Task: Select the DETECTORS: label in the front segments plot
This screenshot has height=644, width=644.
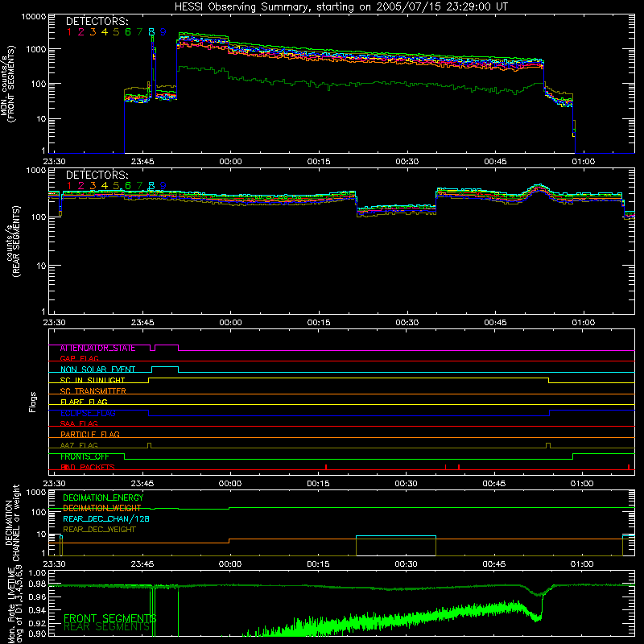Action: (97, 21)
